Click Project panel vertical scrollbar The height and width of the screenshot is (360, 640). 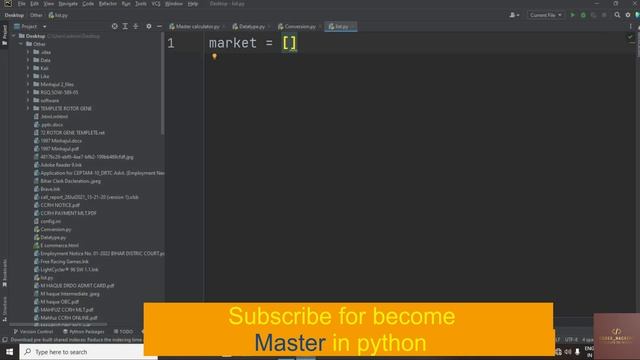pyautogui.click(x=162, y=84)
